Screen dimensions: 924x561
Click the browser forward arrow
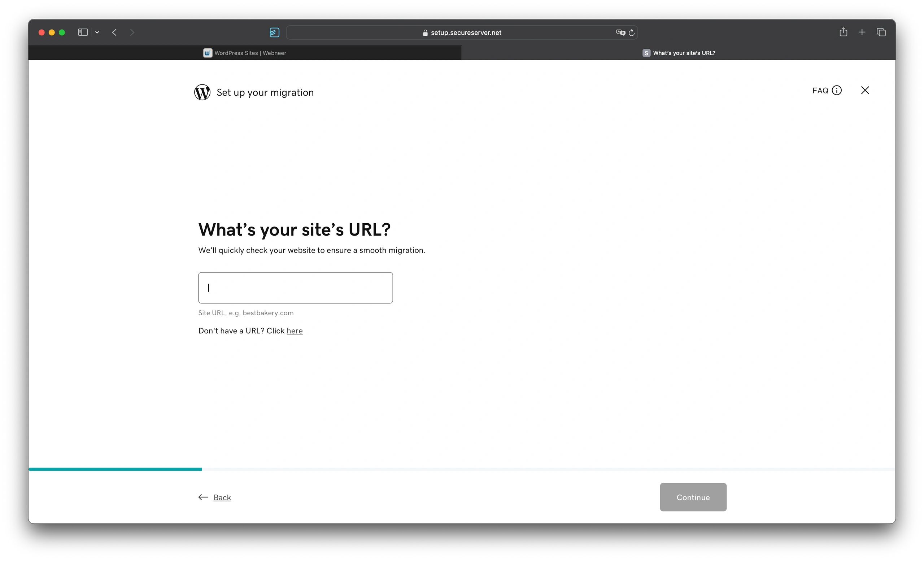132,32
